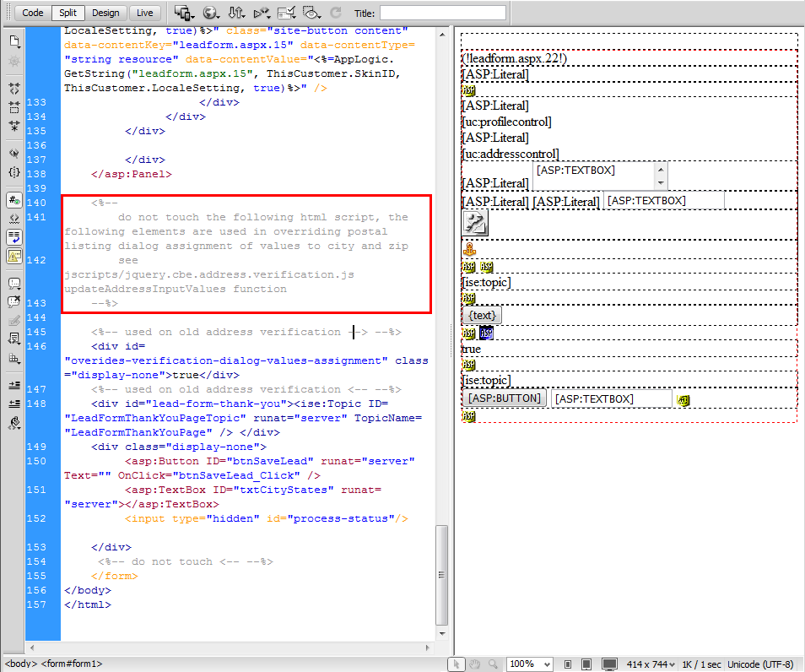This screenshot has height=672, width=805.
Task: Open the Open Documents dropdown in the sidebar
Action: tap(14, 41)
